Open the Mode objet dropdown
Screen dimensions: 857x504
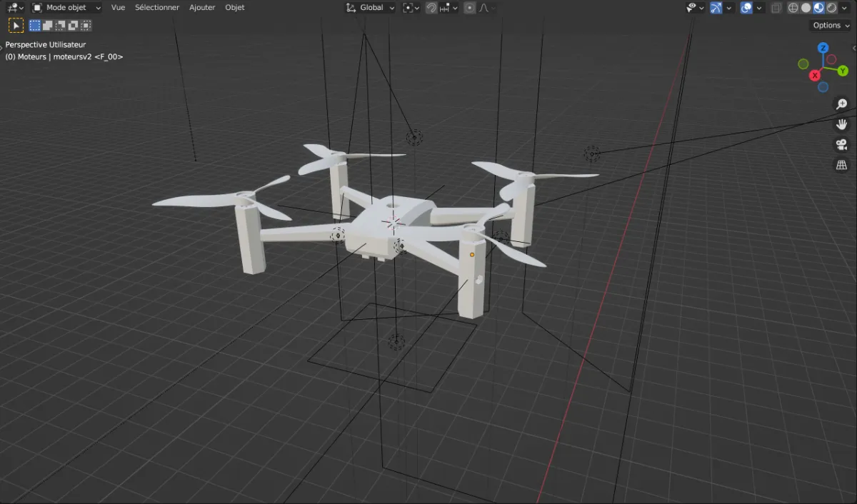point(64,7)
